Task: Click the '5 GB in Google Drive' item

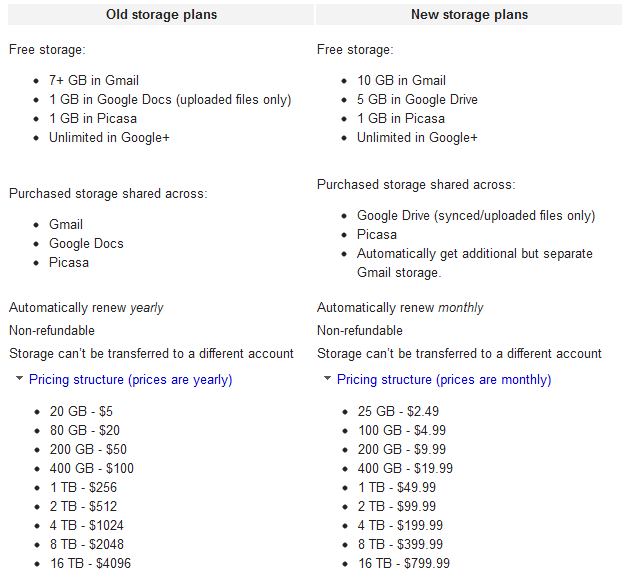Action: click(x=417, y=99)
